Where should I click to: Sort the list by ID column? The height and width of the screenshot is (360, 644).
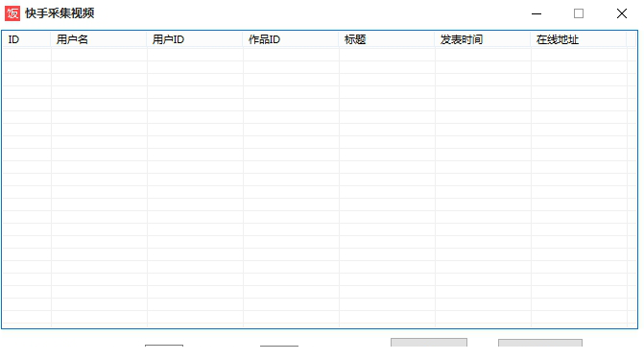click(x=27, y=39)
